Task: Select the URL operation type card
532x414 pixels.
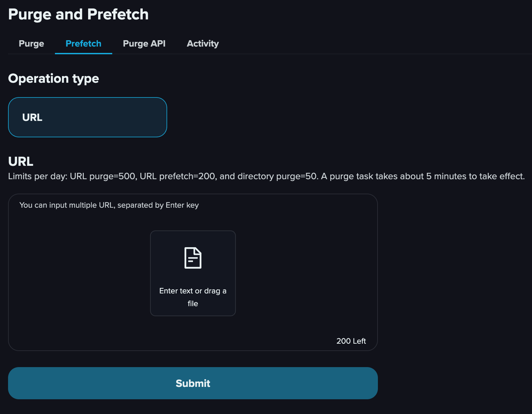Action: click(x=87, y=117)
